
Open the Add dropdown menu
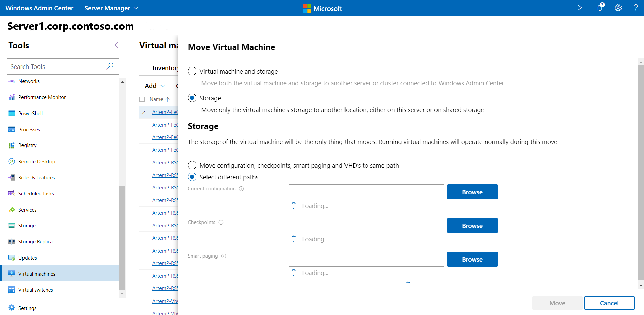point(155,86)
